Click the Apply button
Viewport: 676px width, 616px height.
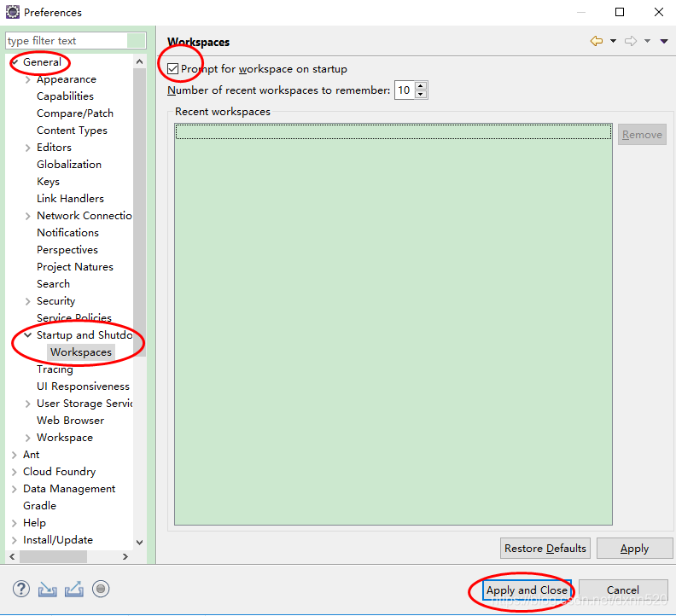(635, 549)
